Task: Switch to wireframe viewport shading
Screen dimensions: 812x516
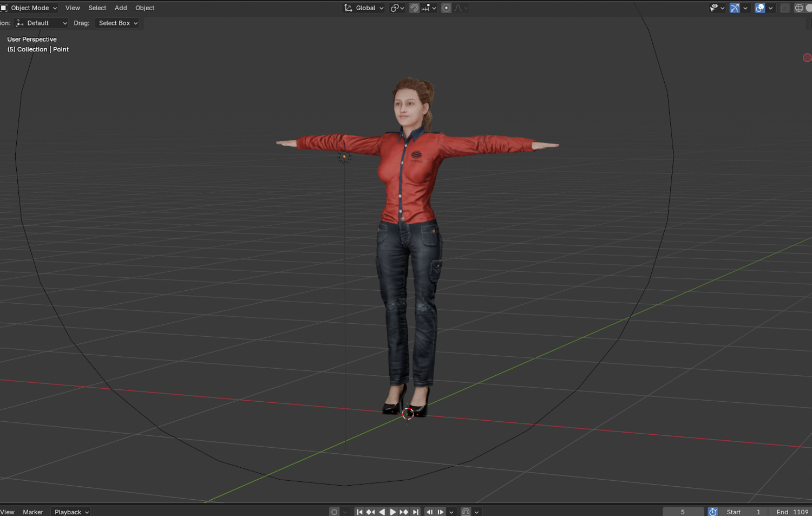Action: 799,8
